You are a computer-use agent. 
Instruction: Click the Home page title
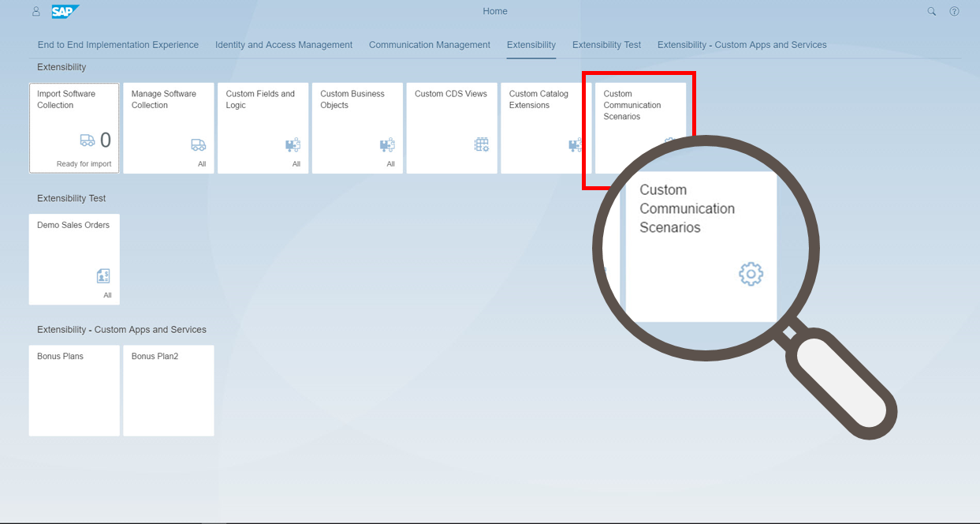point(495,12)
